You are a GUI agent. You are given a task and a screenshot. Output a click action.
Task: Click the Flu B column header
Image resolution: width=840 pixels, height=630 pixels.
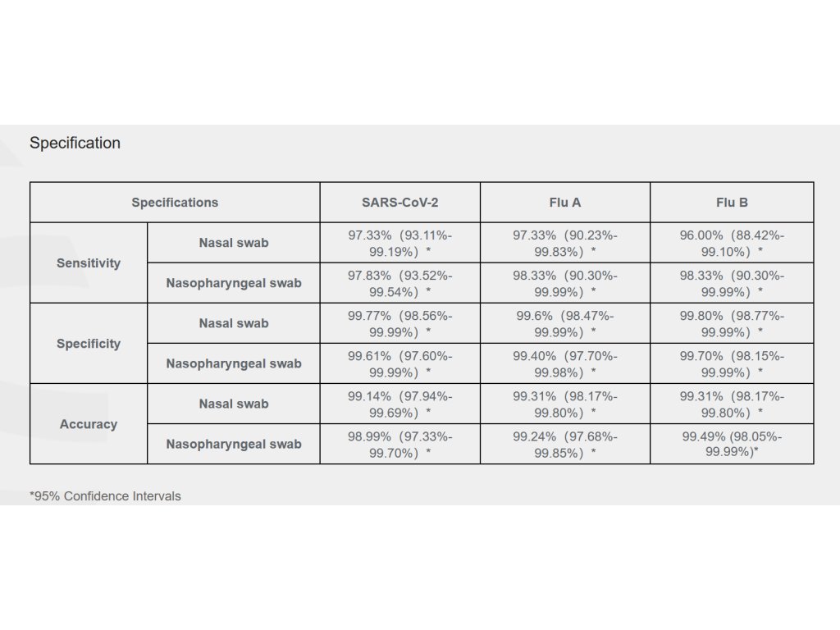[x=732, y=202]
